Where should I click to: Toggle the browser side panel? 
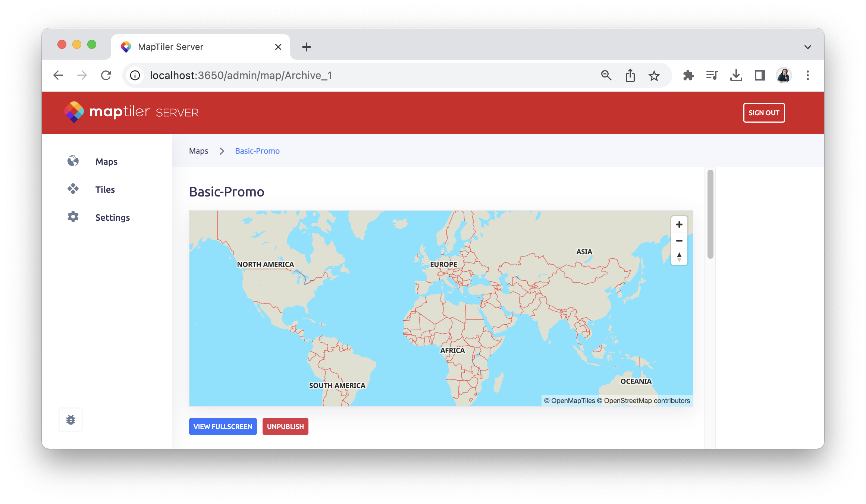(760, 76)
